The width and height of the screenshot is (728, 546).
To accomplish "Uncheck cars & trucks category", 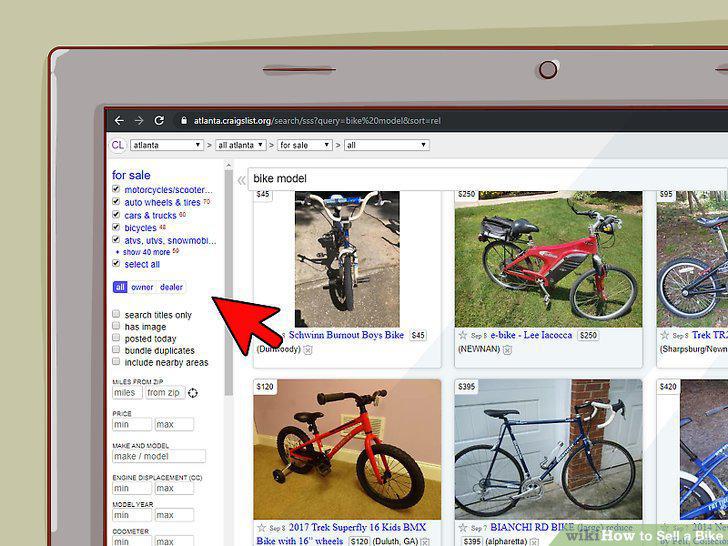I will [116, 214].
